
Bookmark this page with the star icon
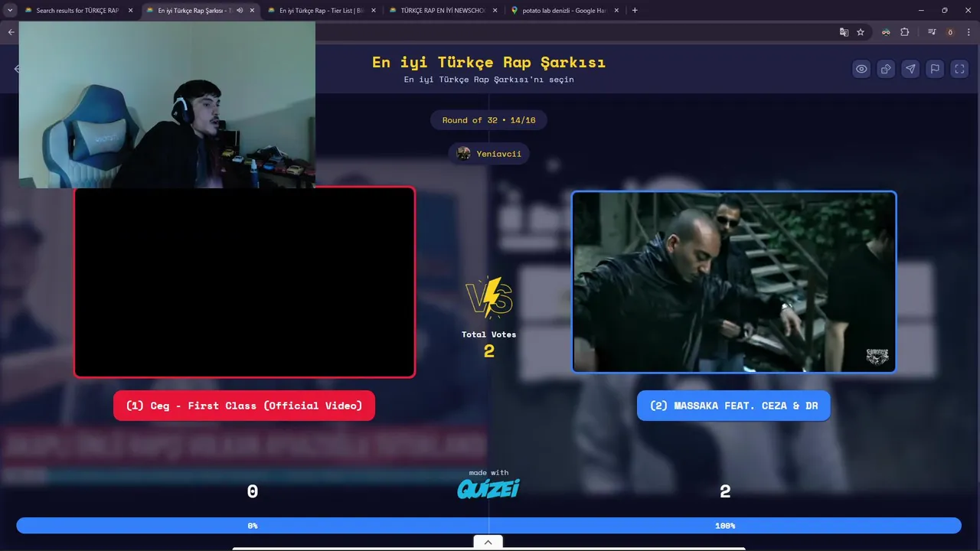click(861, 32)
